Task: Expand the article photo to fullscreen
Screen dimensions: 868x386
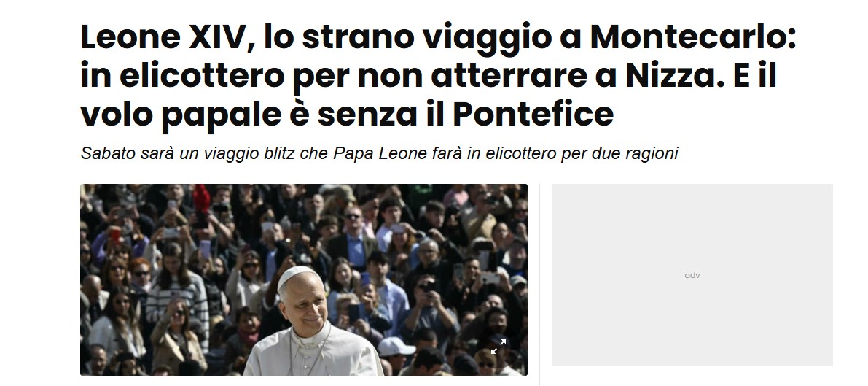Action: pyautogui.click(x=498, y=347)
